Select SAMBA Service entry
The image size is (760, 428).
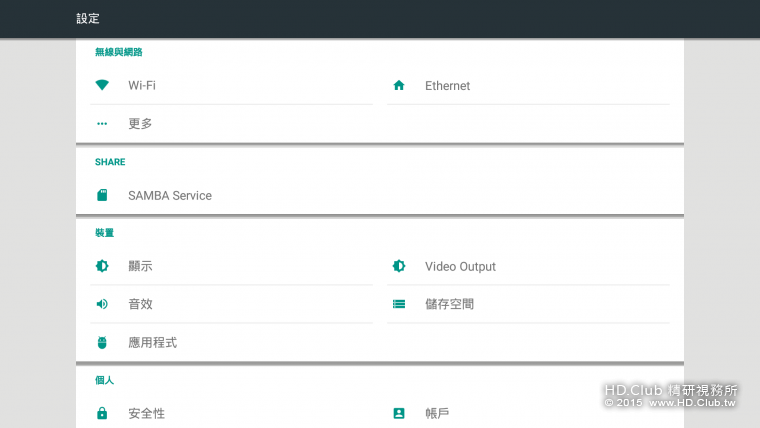170,196
